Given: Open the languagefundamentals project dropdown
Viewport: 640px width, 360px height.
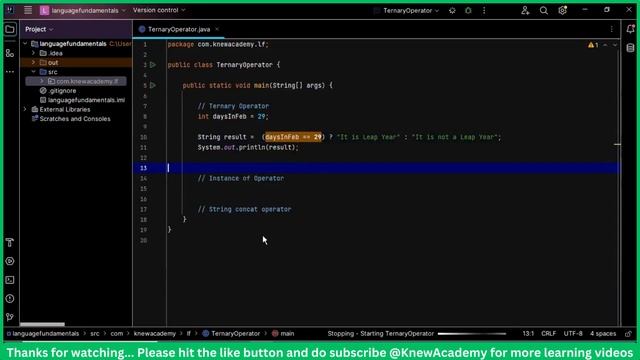Looking at the screenshot, I should coord(83,10).
